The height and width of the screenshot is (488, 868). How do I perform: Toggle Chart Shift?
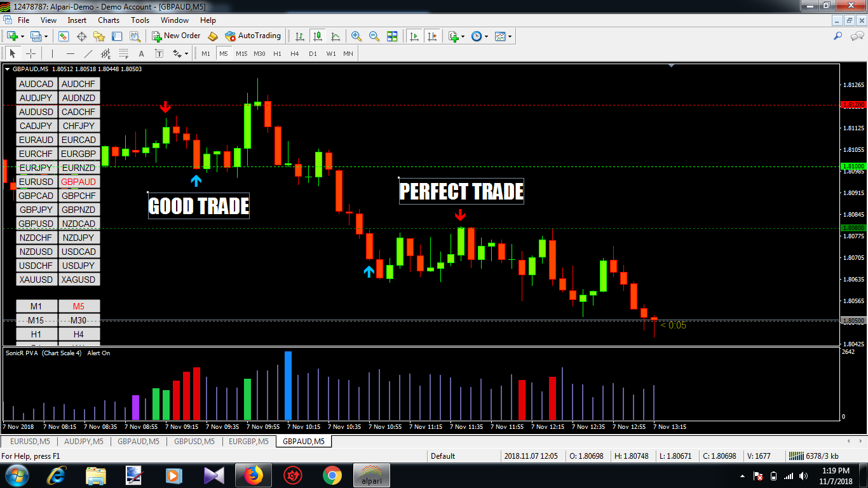[x=432, y=36]
